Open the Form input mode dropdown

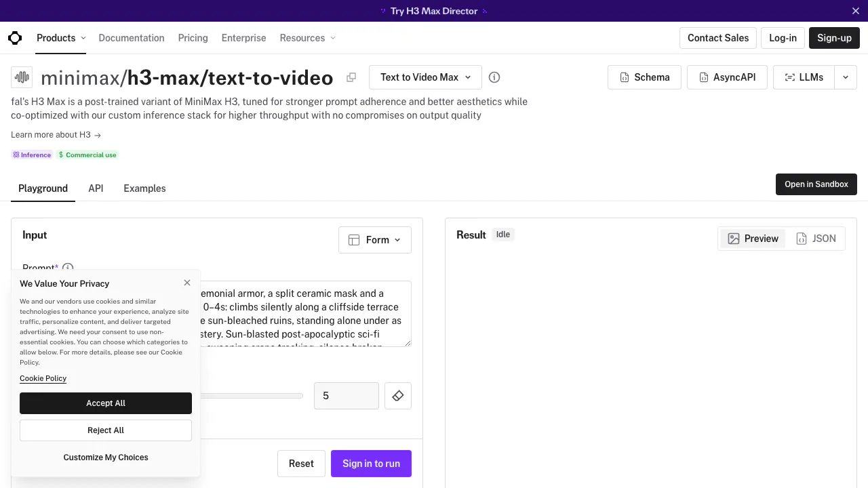[375, 240]
